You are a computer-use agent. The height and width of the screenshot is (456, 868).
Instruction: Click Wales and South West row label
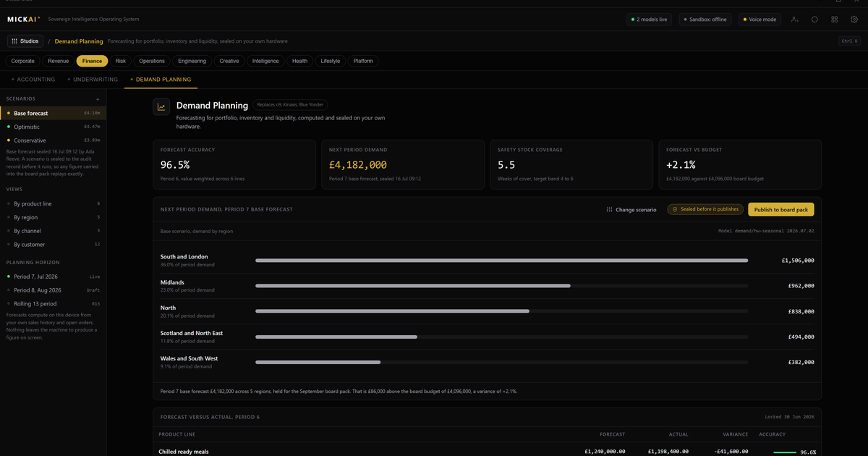tap(189, 358)
